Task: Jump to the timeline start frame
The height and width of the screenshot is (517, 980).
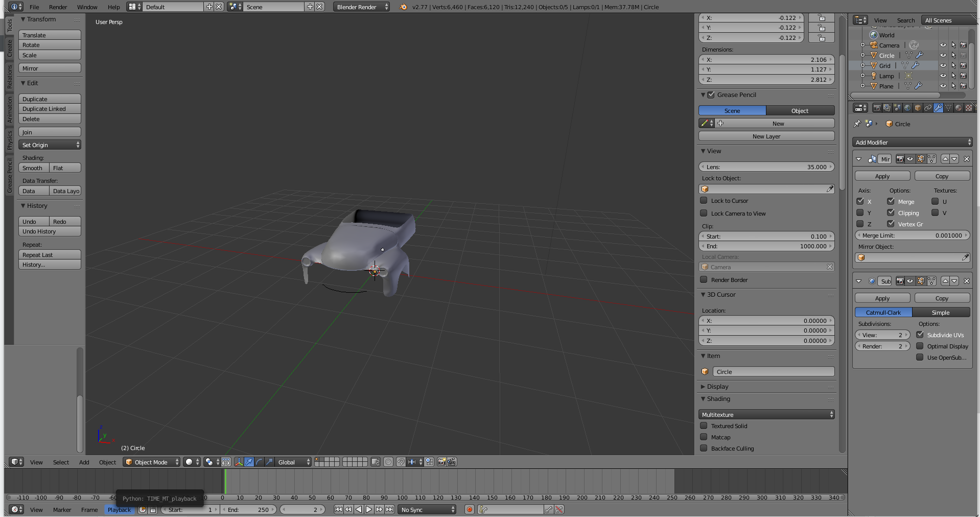Action: click(x=338, y=509)
